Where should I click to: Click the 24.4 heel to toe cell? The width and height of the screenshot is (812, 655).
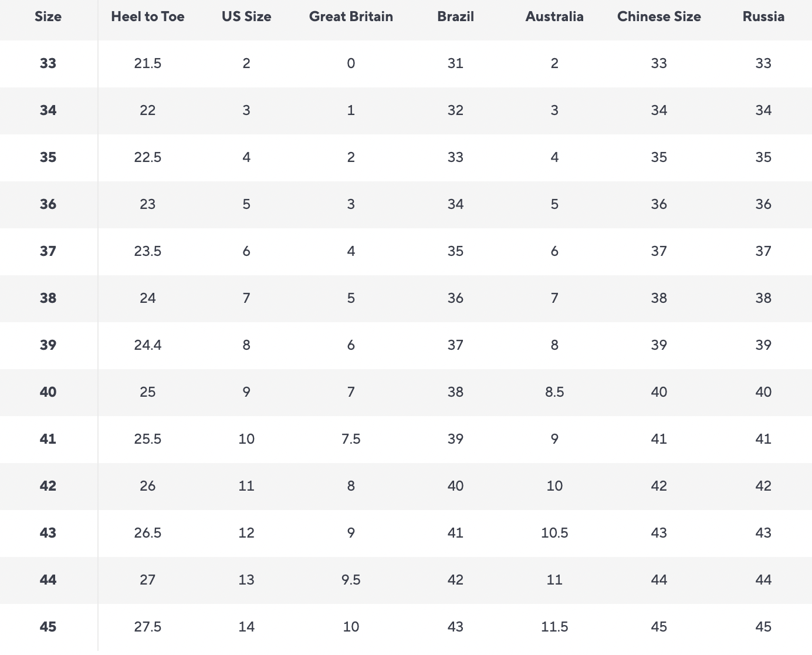tap(148, 345)
